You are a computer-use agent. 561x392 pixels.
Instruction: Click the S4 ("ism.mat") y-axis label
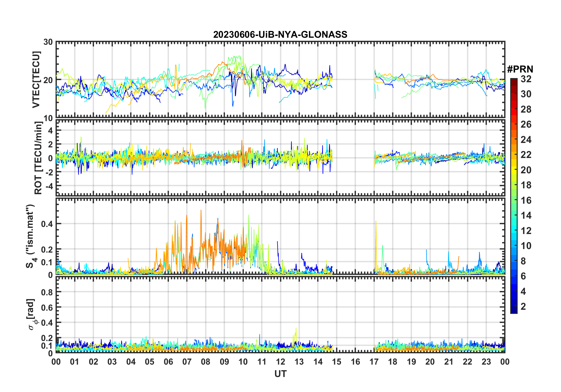pyautogui.click(x=31, y=236)
